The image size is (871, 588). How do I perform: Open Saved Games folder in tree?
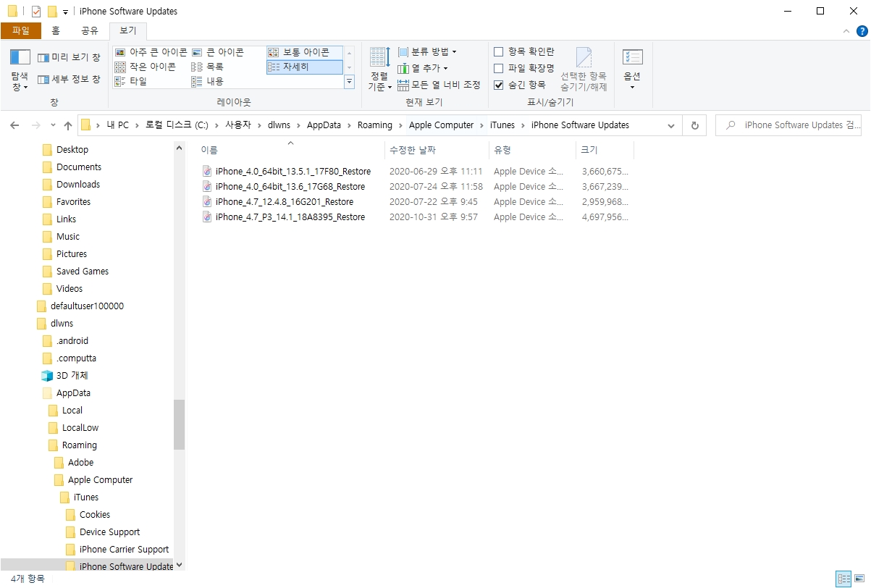83,272
